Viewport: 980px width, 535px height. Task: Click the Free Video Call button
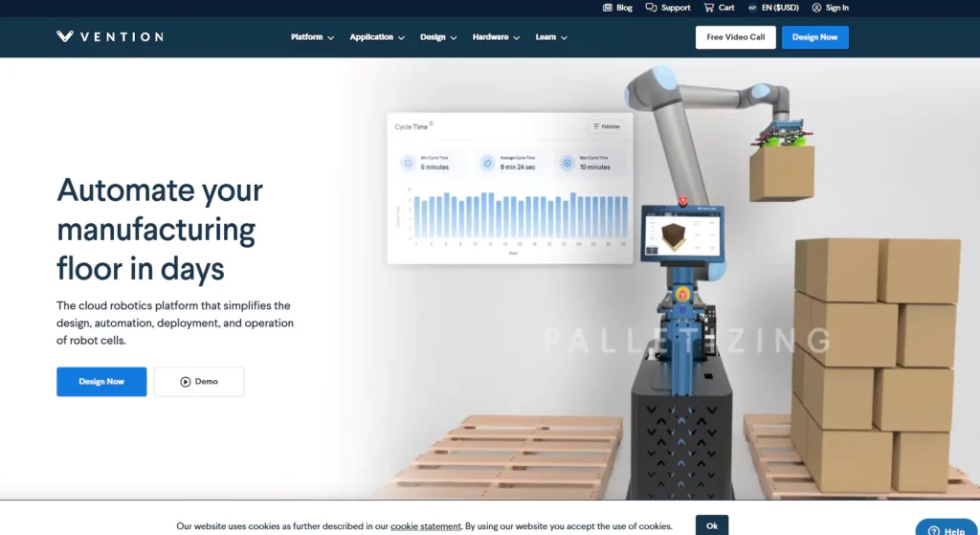pos(736,37)
